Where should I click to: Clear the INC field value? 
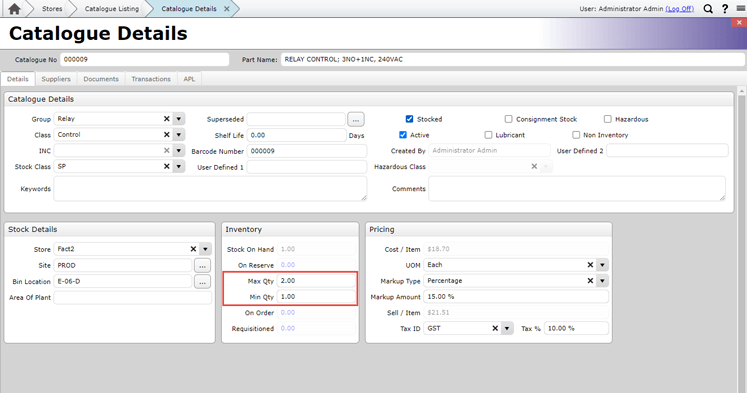[167, 151]
